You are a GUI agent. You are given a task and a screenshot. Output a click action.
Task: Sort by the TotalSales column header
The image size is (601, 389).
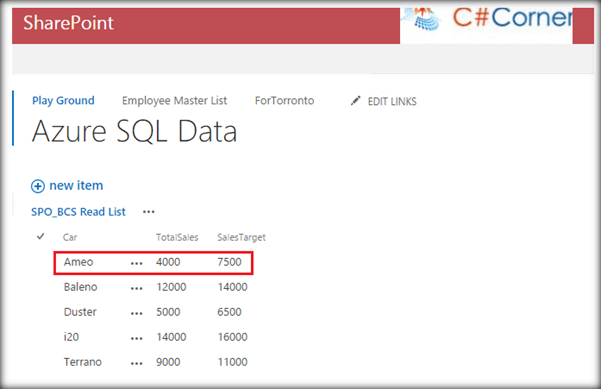[x=177, y=238]
